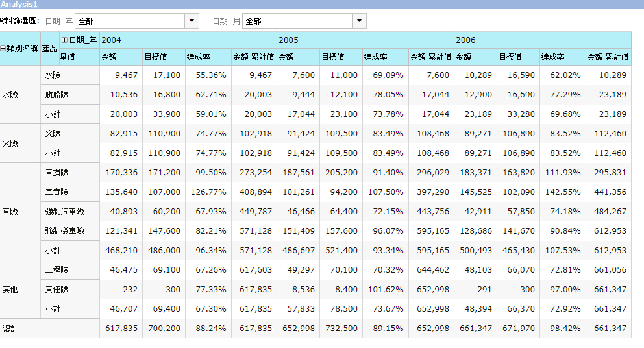Image resolution: width=644 pixels, height=348 pixels.
Task: Select the 工程險 product row label
Action: pos(70,270)
